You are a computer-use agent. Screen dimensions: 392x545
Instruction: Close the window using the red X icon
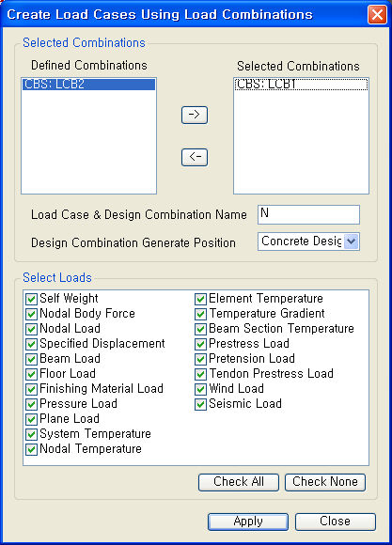[377, 15]
